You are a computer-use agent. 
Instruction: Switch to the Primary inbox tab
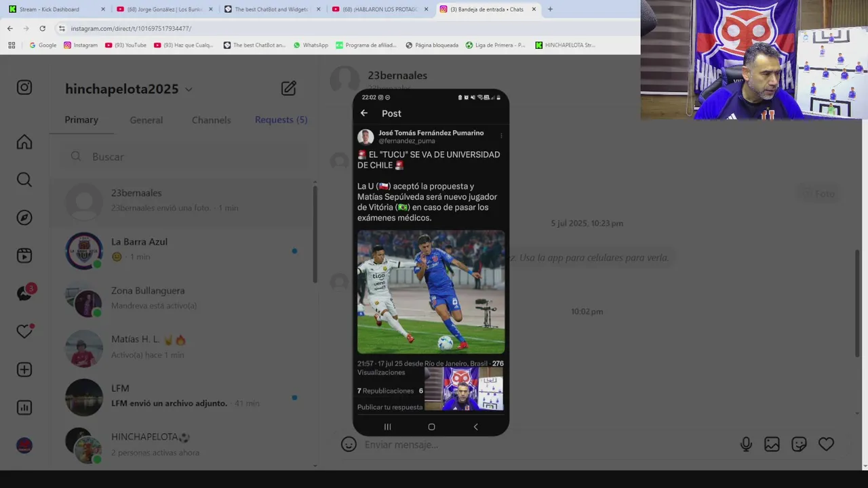pos(81,120)
